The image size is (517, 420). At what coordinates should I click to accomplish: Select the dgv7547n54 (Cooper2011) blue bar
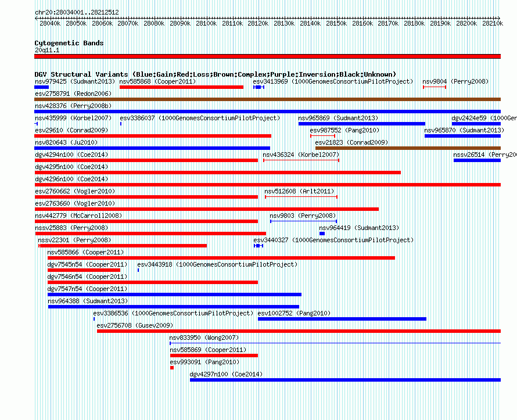pos(174,295)
